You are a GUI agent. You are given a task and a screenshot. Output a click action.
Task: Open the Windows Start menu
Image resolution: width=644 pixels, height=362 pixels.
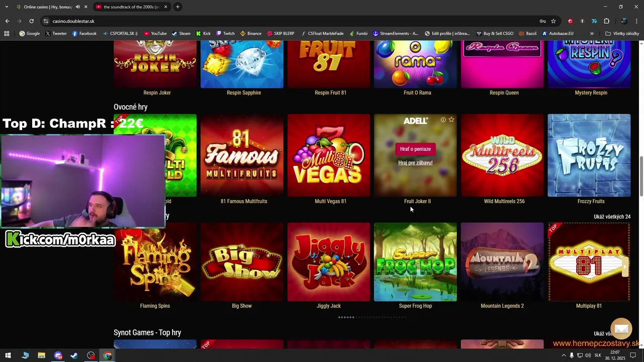pyautogui.click(x=8, y=355)
